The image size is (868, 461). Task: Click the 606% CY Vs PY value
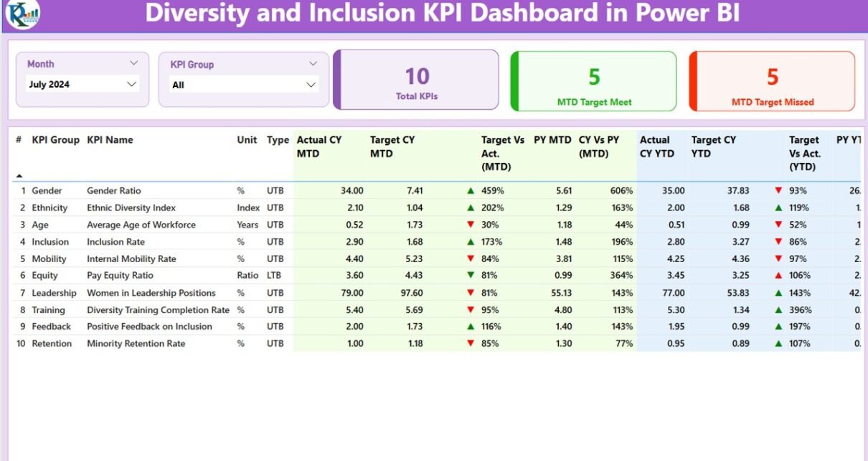[621, 191]
